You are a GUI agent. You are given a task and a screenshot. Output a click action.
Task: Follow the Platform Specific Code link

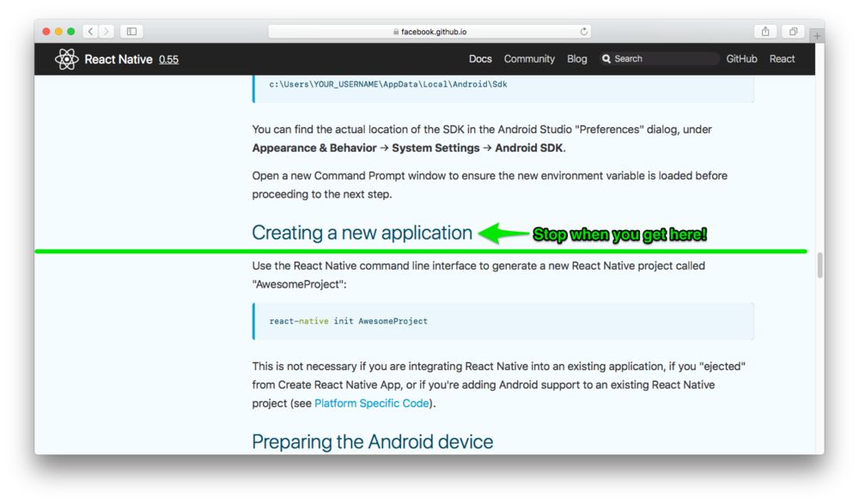[x=371, y=404]
